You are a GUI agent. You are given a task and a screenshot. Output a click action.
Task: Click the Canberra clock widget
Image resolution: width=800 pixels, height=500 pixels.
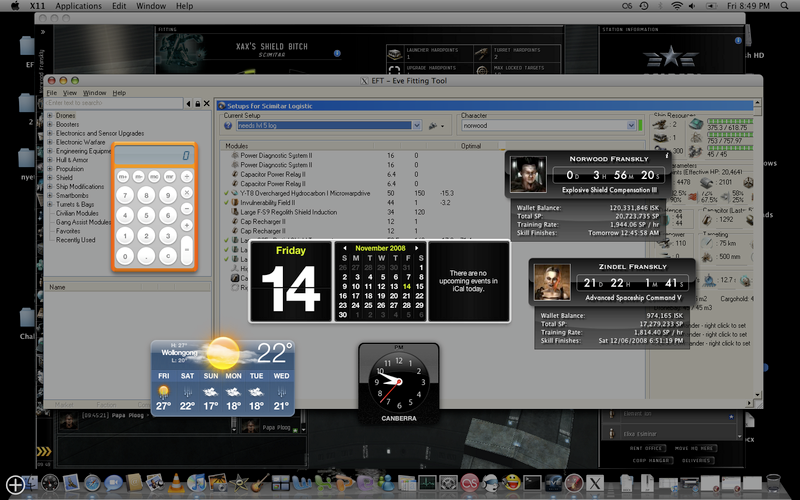click(399, 384)
